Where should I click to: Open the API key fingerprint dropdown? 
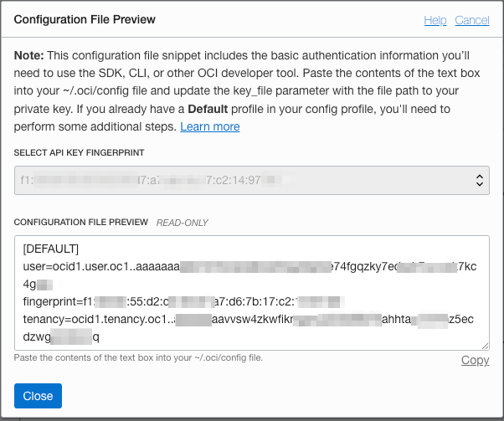pyautogui.click(x=251, y=179)
